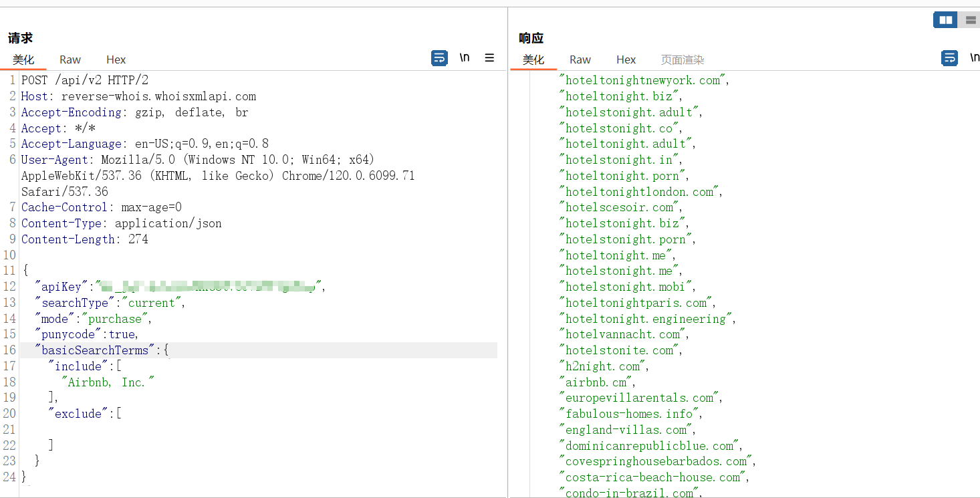Toggle \n non-printable characters in request panel
980x498 pixels.
tap(465, 58)
